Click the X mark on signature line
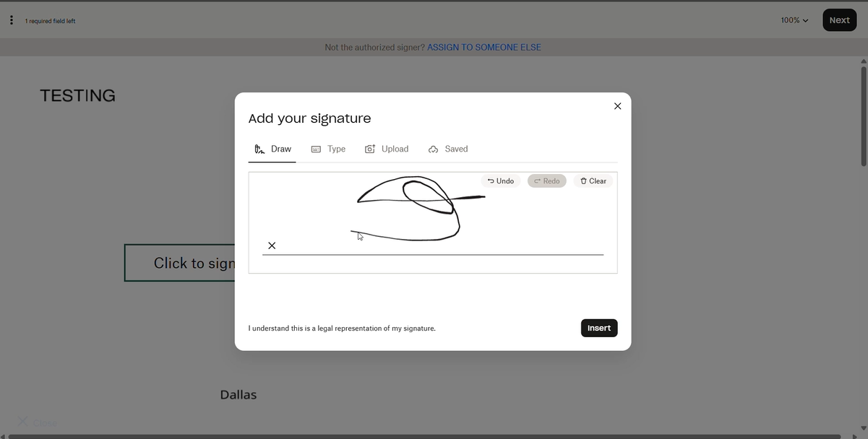 tap(272, 245)
